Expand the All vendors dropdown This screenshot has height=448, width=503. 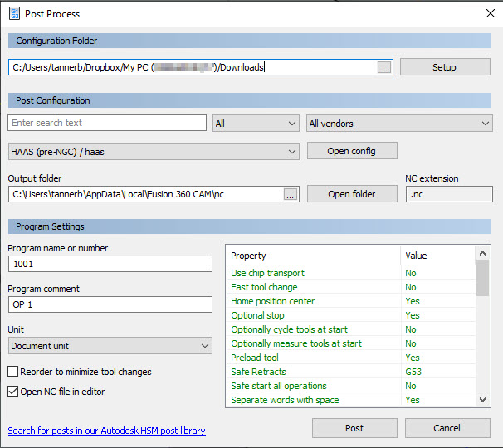pos(399,124)
